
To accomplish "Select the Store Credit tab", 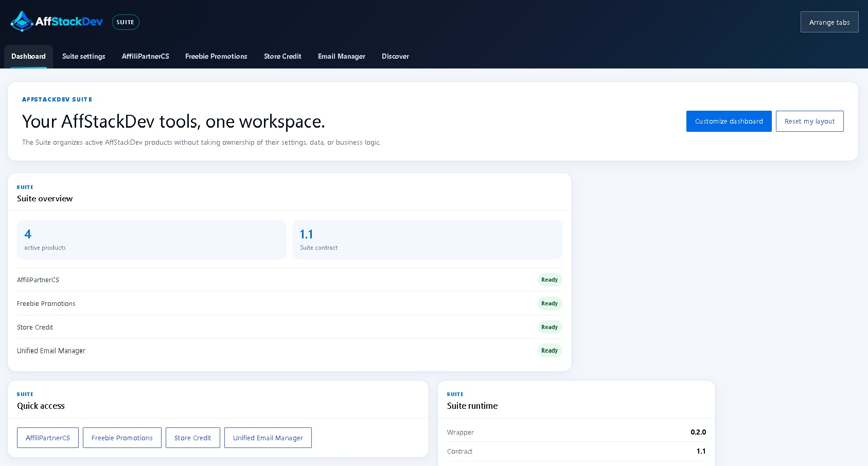I will click(282, 57).
